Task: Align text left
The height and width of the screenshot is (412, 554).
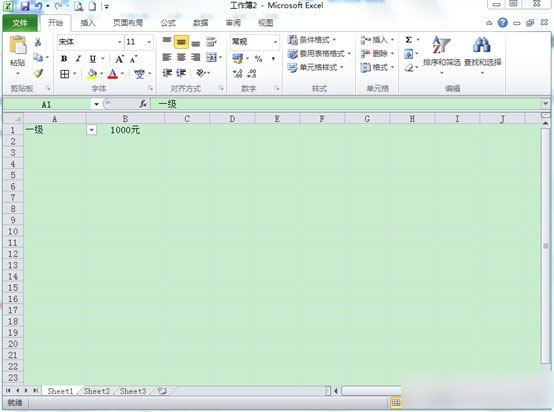Action: pos(167,57)
